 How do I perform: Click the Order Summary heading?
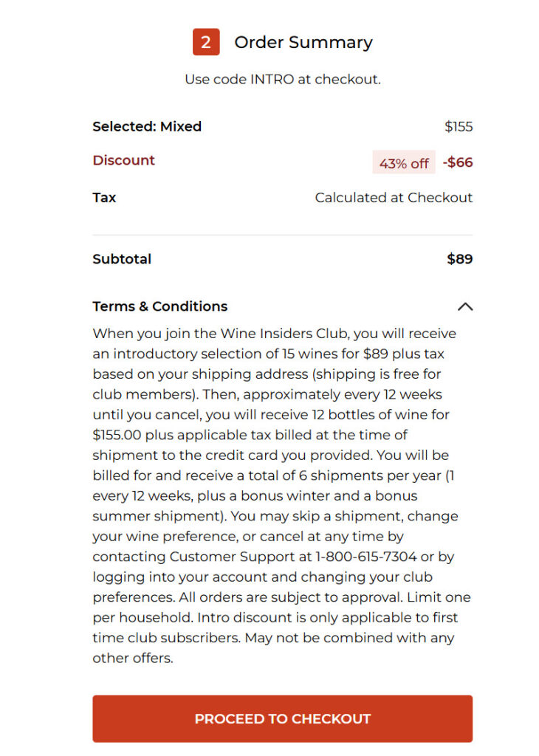[303, 42]
